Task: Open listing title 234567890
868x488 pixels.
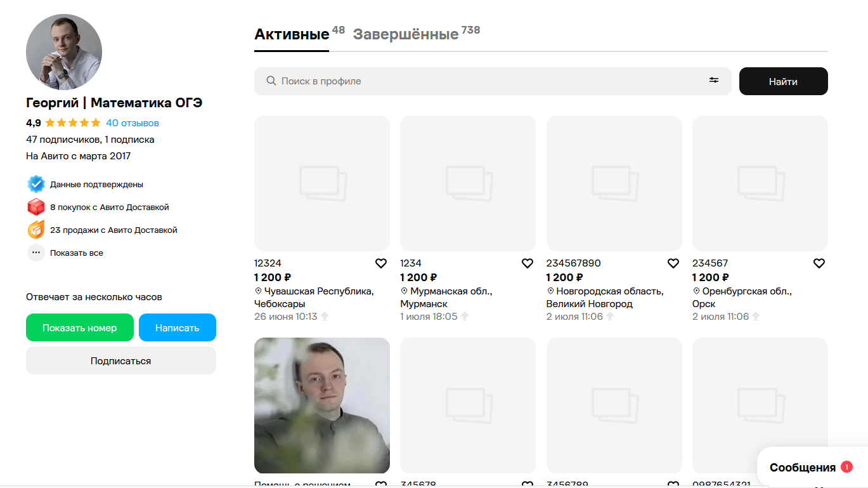Action: point(573,263)
